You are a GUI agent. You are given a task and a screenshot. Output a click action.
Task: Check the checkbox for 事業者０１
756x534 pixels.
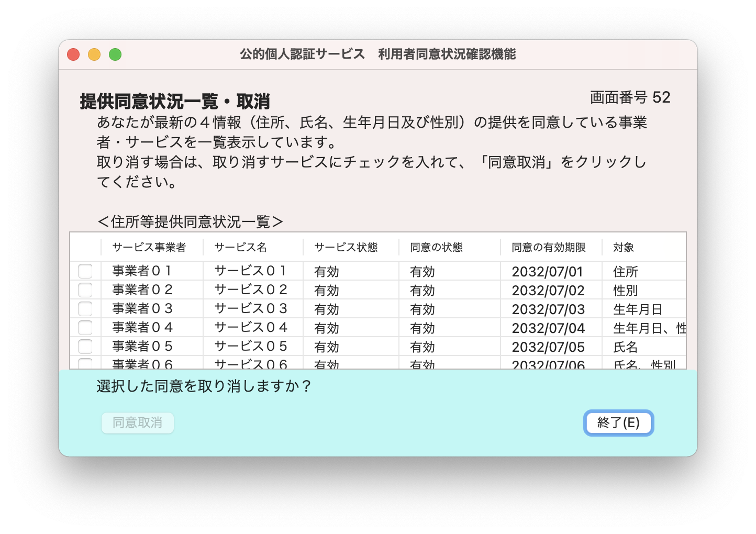point(85,271)
